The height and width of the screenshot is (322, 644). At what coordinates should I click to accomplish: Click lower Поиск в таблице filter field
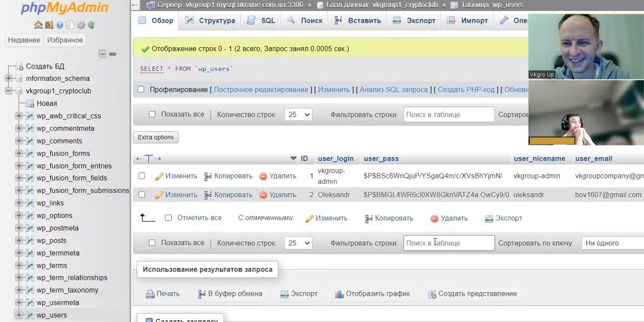click(x=449, y=243)
